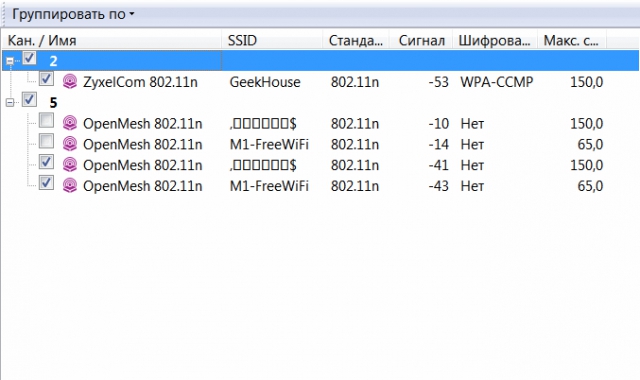Sort by Станда... column header

(356, 40)
